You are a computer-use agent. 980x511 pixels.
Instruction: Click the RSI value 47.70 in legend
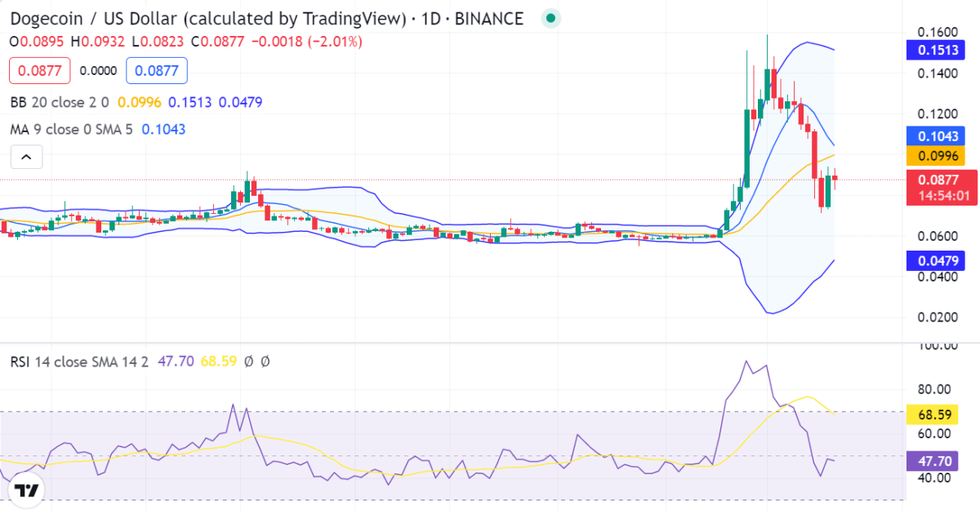(176, 361)
